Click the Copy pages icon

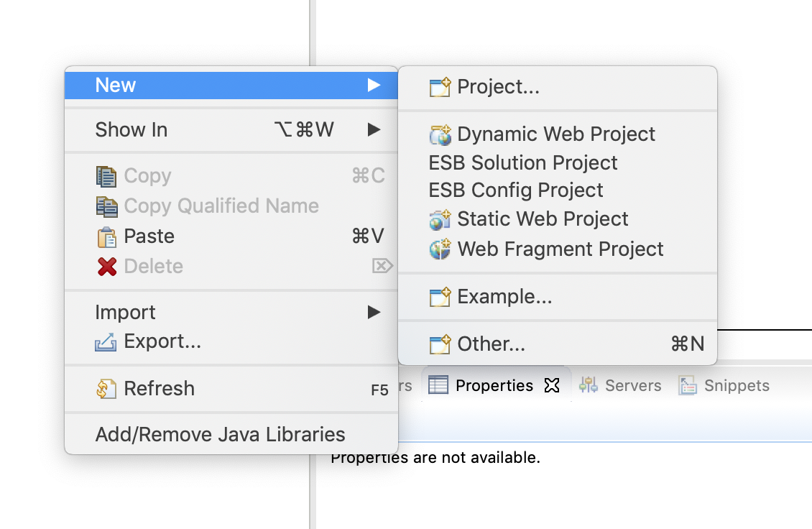pos(107,175)
